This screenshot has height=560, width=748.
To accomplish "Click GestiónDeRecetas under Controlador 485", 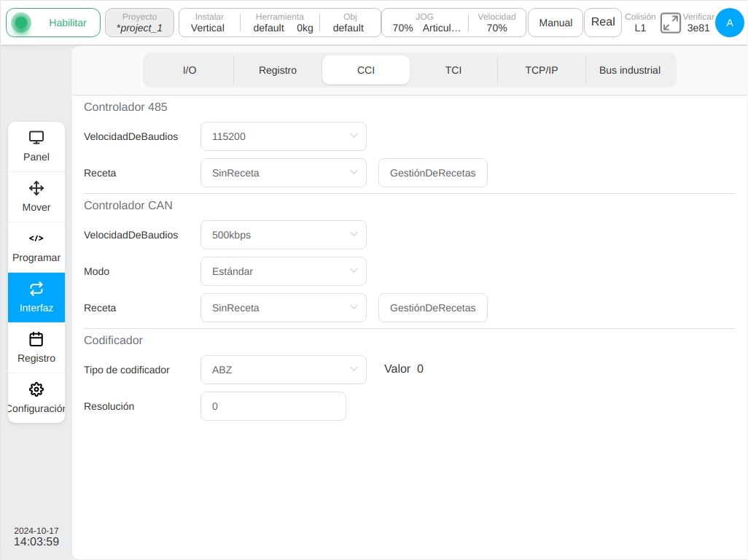I will [x=432, y=173].
